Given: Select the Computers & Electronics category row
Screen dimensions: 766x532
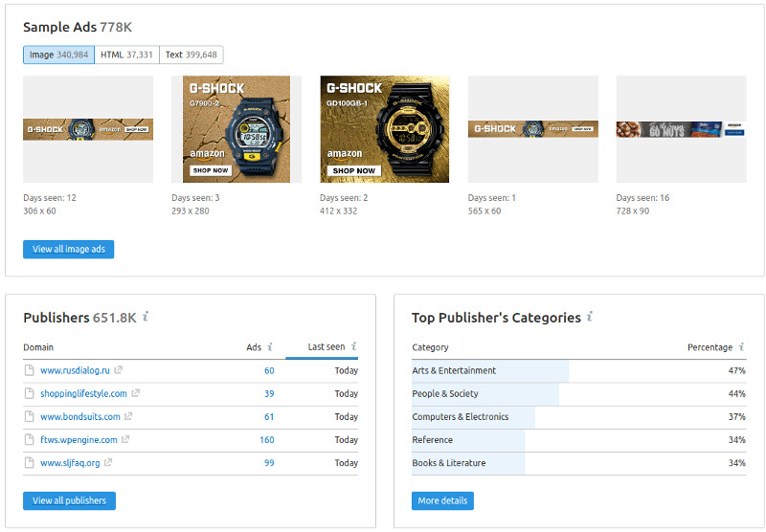Looking at the screenshot, I should (x=579, y=417).
